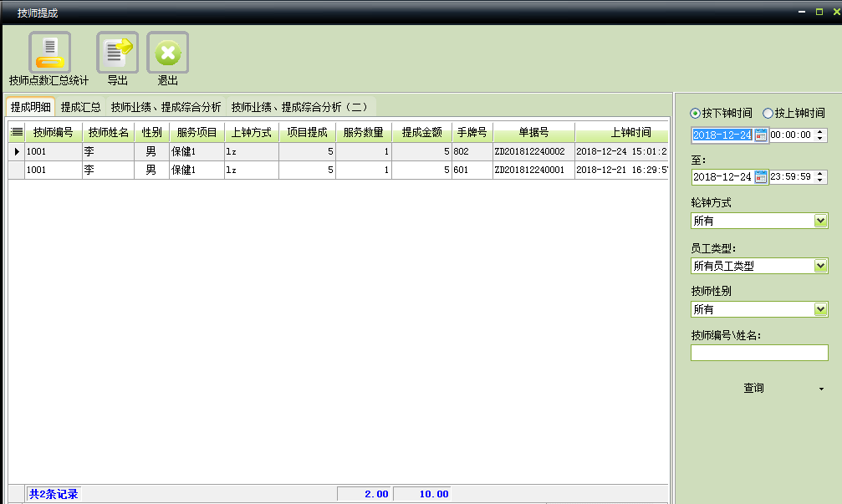This screenshot has height=504, width=842.
Task: Click 上钟时间 cell 2018-12-24 15:01
Action: point(621,151)
